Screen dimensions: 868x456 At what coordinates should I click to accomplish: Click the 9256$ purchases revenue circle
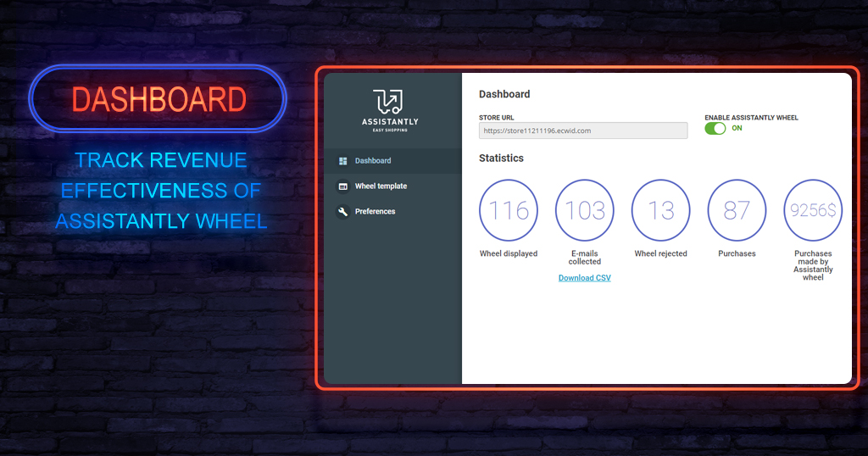point(813,210)
